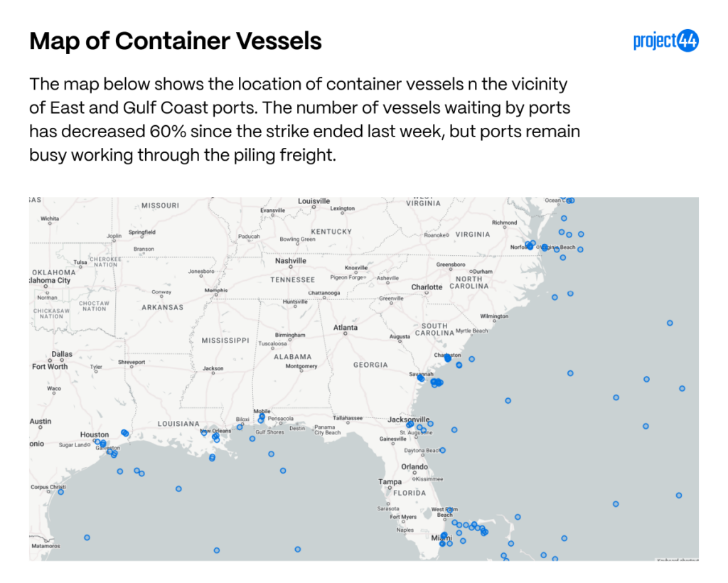Click the Nashville city label
Image resolution: width=728 pixels, height=583 pixels.
[291, 261]
